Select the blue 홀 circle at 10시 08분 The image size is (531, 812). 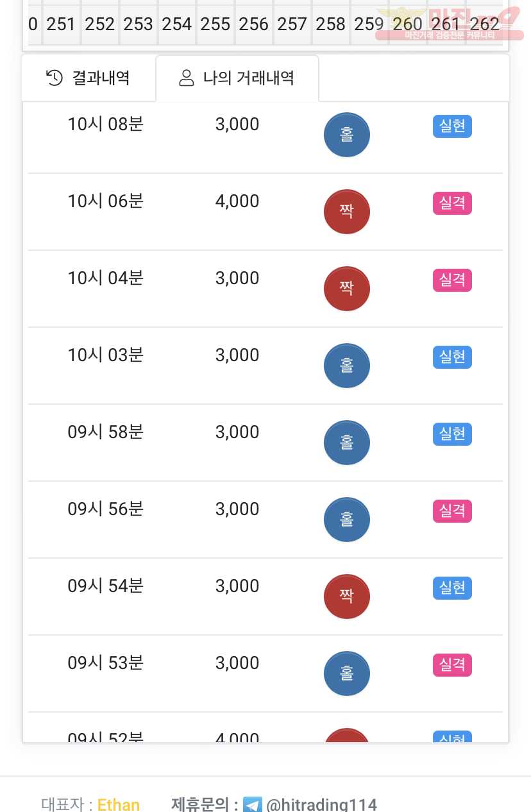pos(347,135)
